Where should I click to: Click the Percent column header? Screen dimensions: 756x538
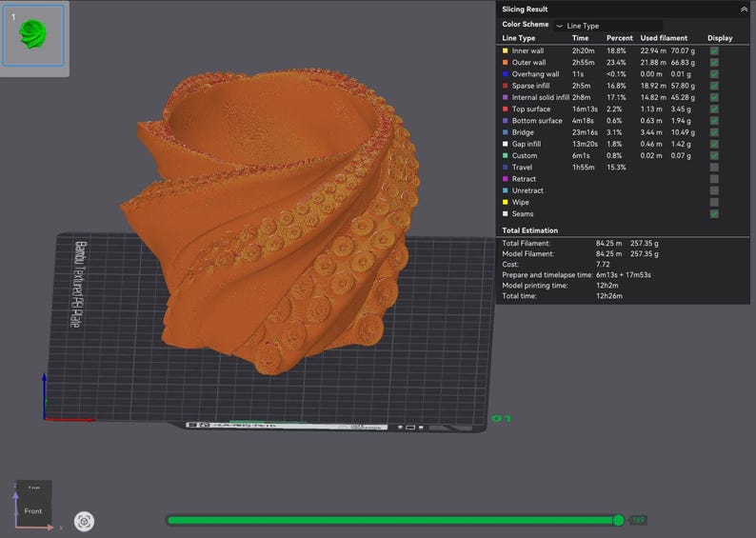[x=620, y=38]
